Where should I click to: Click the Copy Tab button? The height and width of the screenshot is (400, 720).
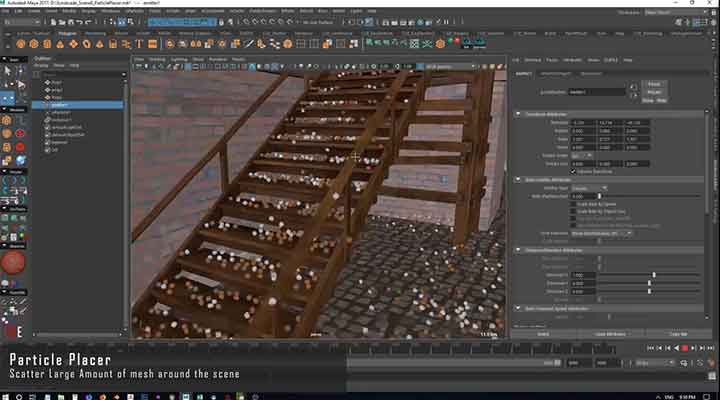pyautogui.click(x=677, y=333)
